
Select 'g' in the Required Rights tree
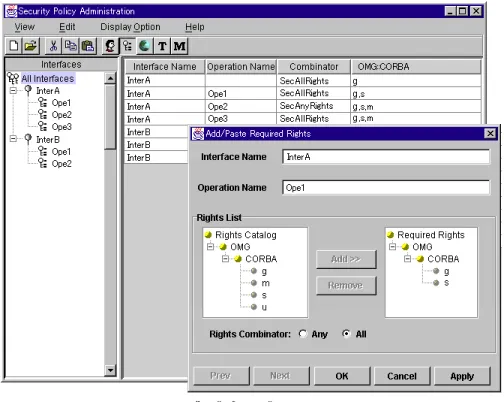point(446,271)
